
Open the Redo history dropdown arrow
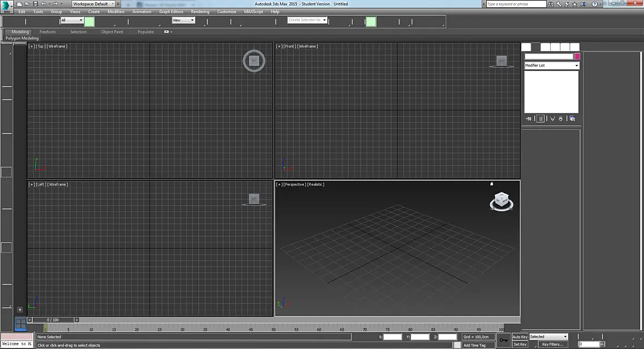pyautogui.click(x=62, y=4)
